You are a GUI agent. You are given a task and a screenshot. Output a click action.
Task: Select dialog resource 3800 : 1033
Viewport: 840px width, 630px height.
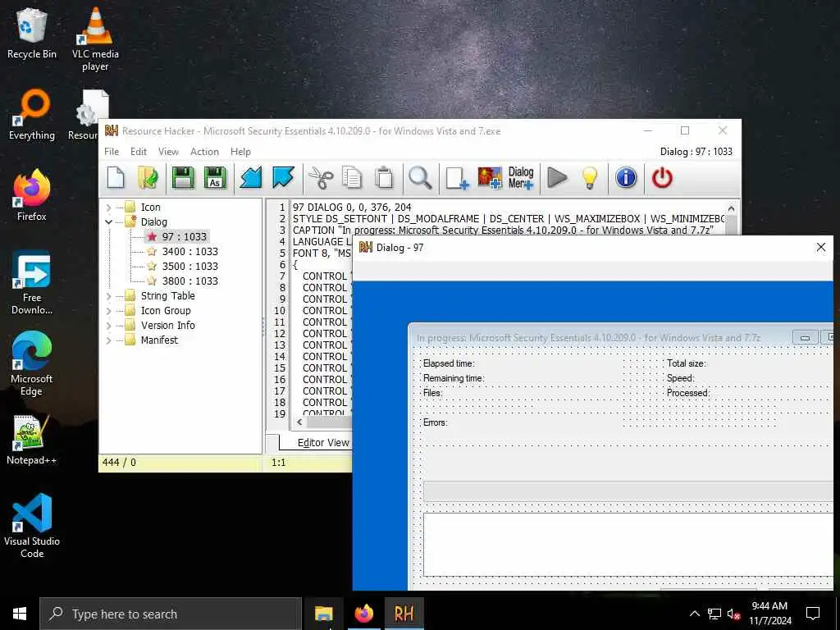190,281
